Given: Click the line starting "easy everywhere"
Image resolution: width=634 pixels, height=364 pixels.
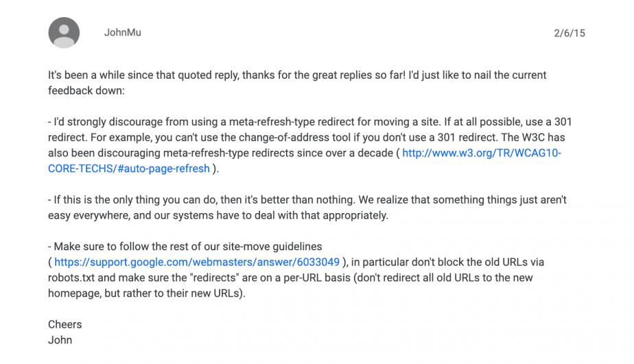Looking at the screenshot, I should (218, 215).
